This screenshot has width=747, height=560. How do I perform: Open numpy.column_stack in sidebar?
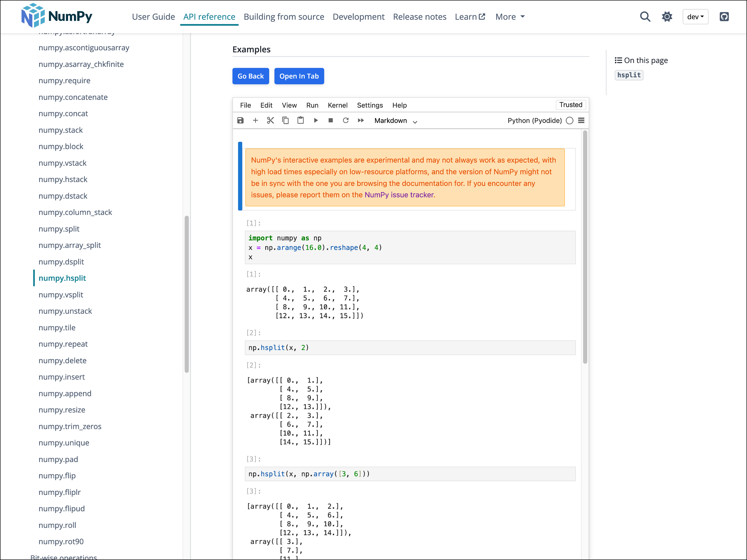tap(75, 212)
